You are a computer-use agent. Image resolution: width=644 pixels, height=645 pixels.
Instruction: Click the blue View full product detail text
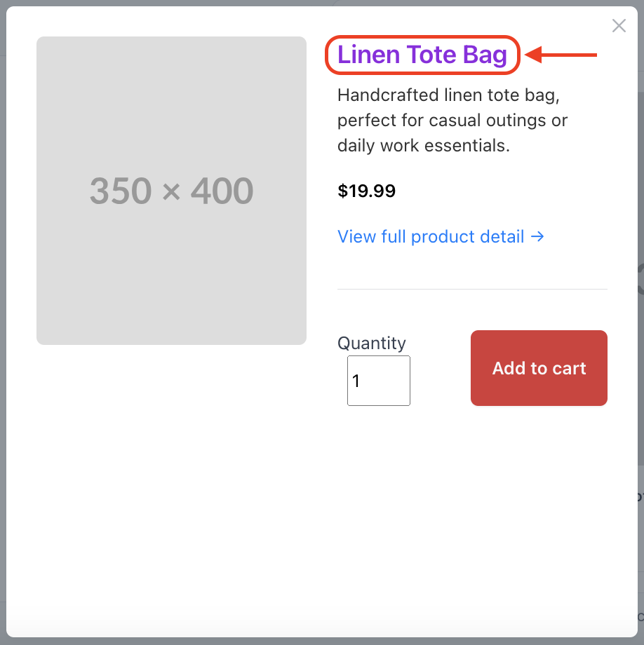tap(431, 236)
